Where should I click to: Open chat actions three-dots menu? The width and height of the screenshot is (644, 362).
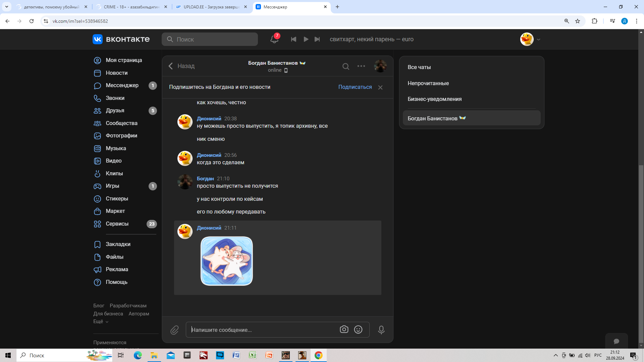(361, 66)
